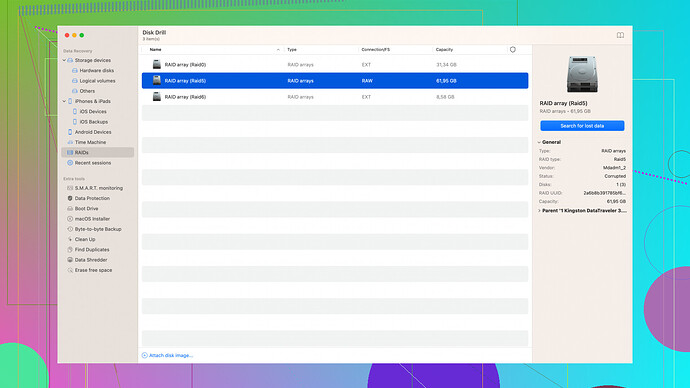Screen dimensions: 690x388
Task: Select the RAID array (Raid6) row name
Action: click(185, 97)
